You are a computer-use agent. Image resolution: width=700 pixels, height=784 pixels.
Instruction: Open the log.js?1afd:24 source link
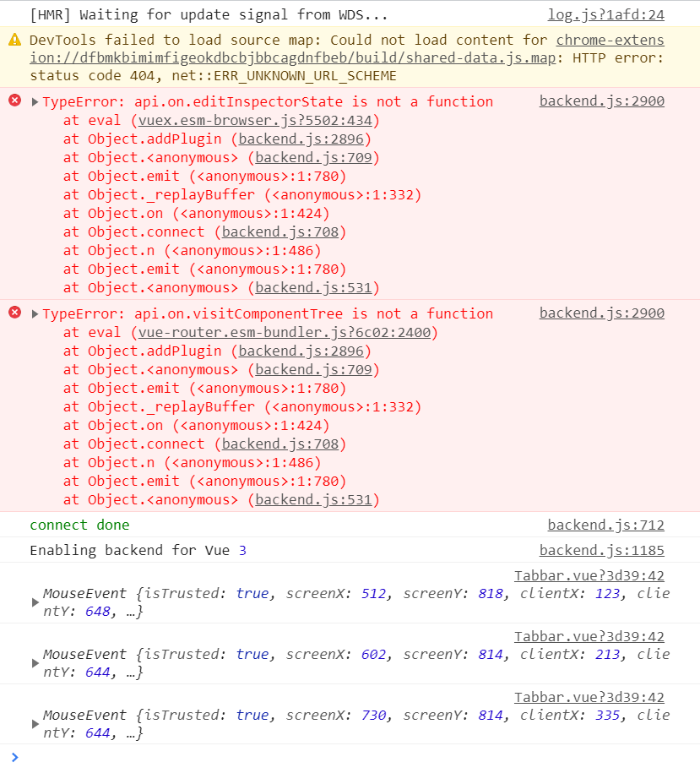[605, 14]
